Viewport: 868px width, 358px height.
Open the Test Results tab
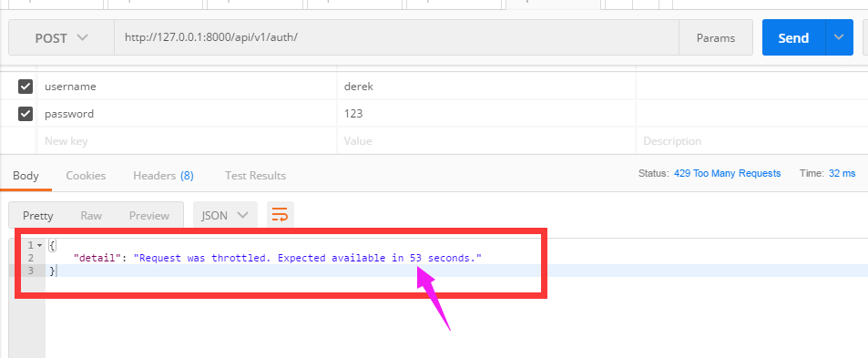pyautogui.click(x=255, y=176)
